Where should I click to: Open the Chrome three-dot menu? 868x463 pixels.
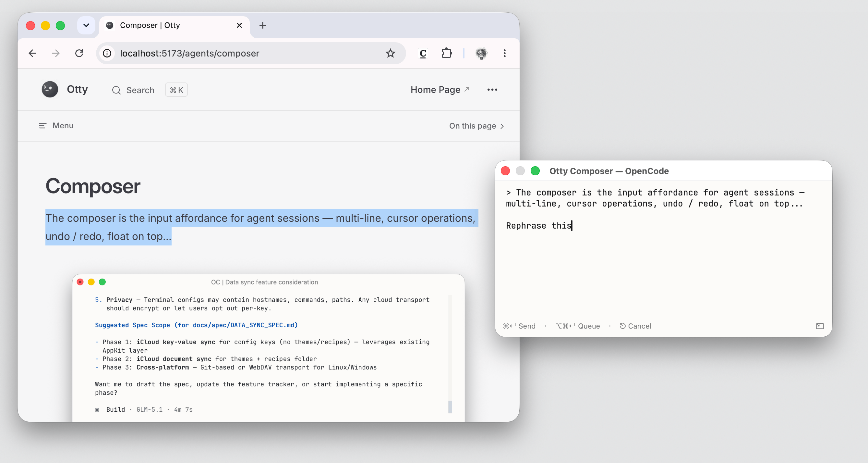point(504,53)
